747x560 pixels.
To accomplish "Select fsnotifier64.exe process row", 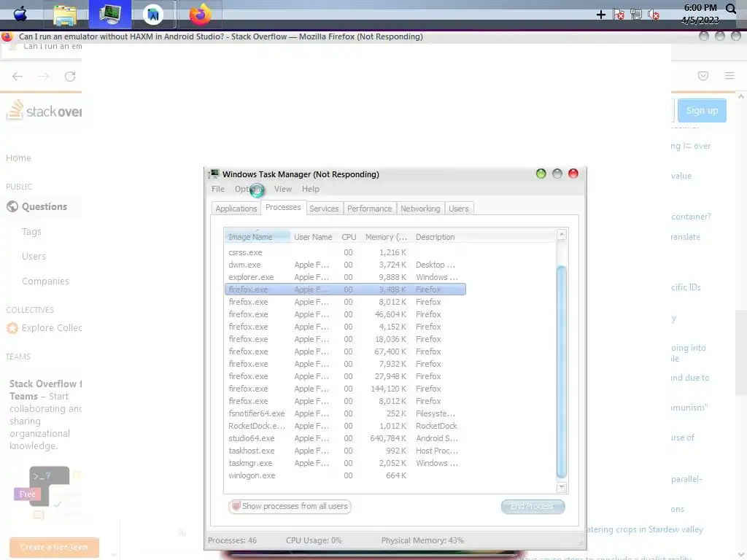I will click(x=345, y=413).
